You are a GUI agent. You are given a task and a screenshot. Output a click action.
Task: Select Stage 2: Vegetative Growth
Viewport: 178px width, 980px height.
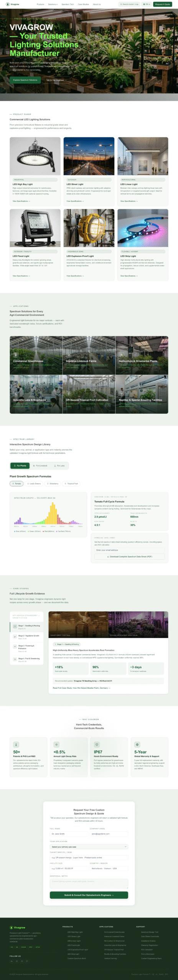[26, 637]
